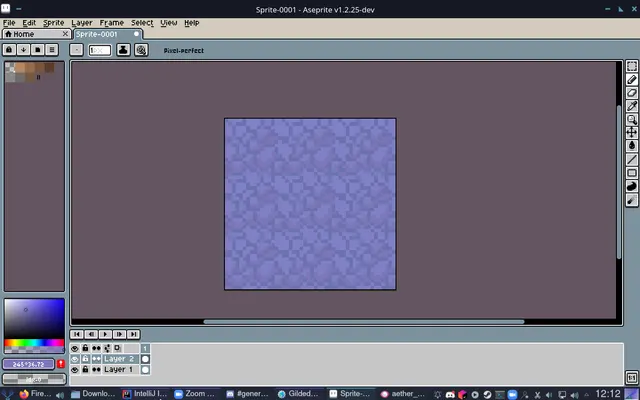Viewport: 640px width, 400px height.
Task: Select the Paint Bucket tool
Action: (x=631, y=146)
